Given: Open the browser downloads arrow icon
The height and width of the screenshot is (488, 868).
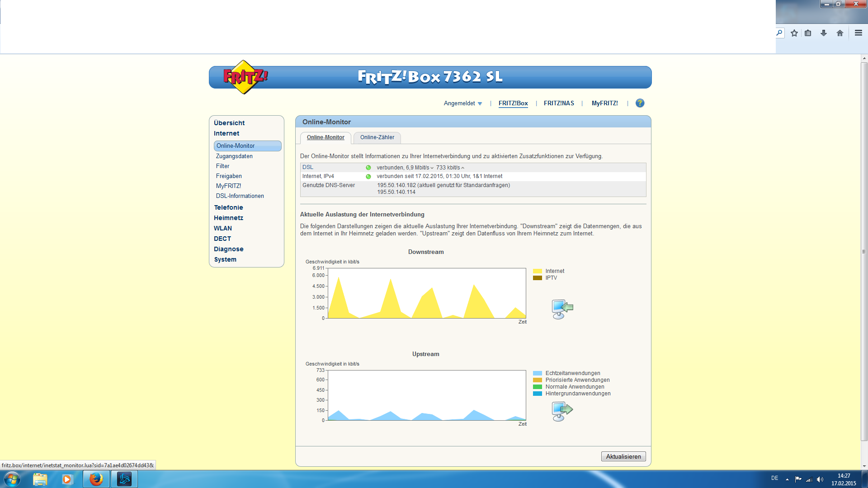Looking at the screenshot, I should [x=824, y=33].
